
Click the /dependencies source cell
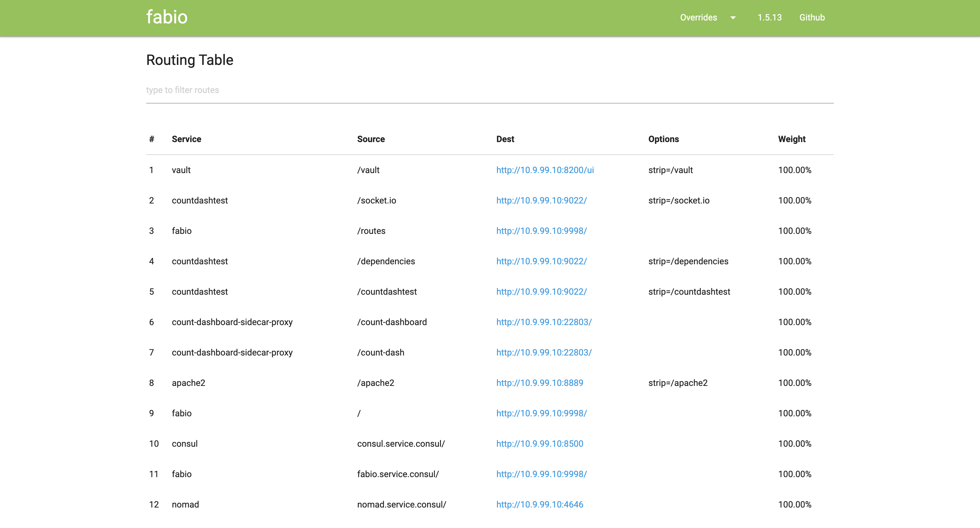click(x=386, y=261)
